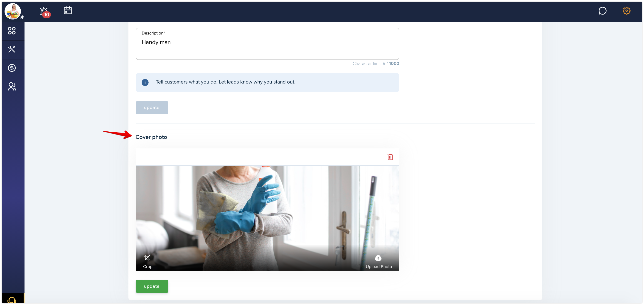This screenshot has height=305, width=644.
Task: Open the orange settings gear
Action: 627,11
